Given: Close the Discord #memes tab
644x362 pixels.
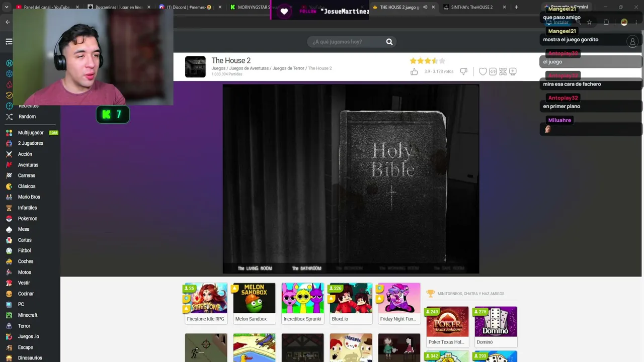Looking at the screenshot, I should (x=220, y=7).
